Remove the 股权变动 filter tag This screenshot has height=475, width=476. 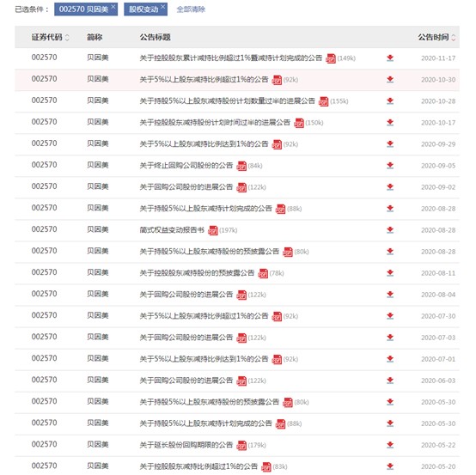coord(163,6)
